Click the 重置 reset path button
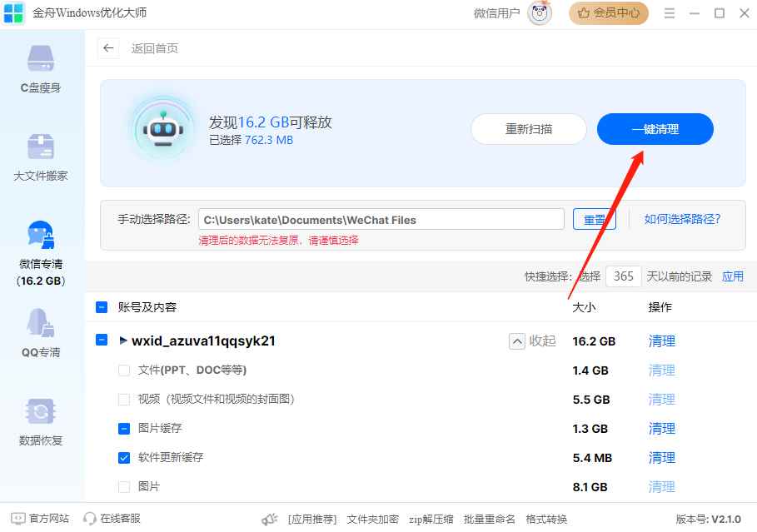Viewport: 757px width, 532px height. coord(595,220)
